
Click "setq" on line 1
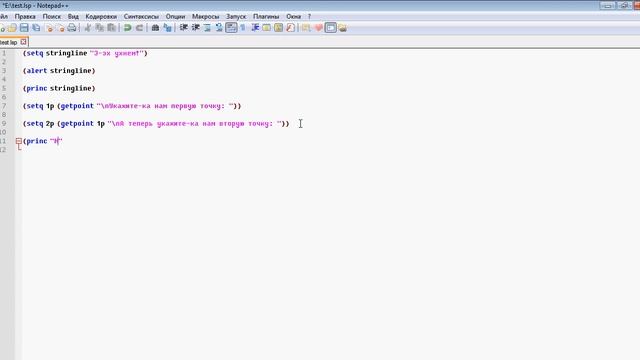[x=35, y=53]
